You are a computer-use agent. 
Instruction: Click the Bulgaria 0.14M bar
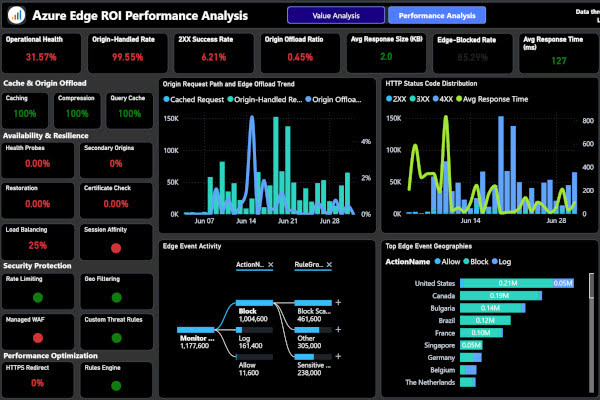pyautogui.click(x=492, y=308)
